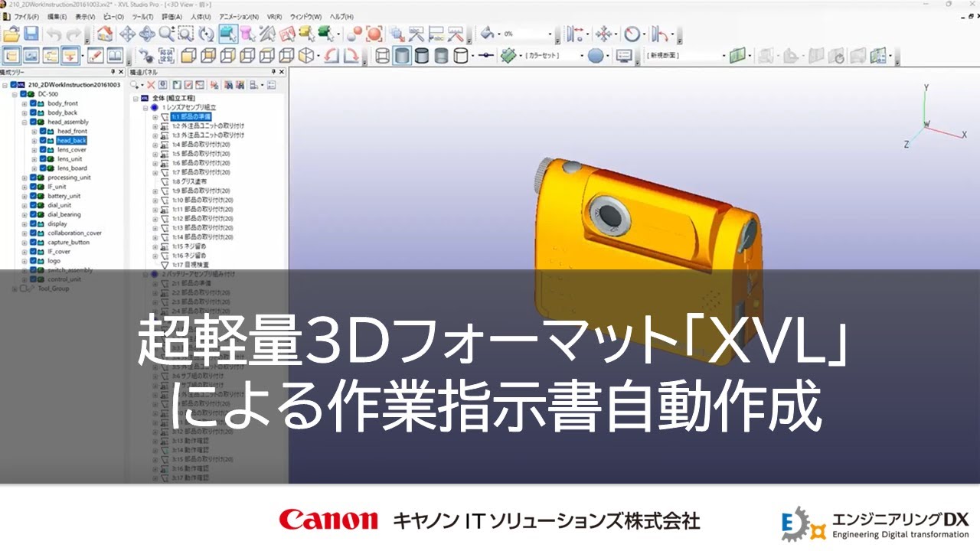Close the 構成ツリー panel
Viewport: 980px width, 551px height.
pos(122,71)
